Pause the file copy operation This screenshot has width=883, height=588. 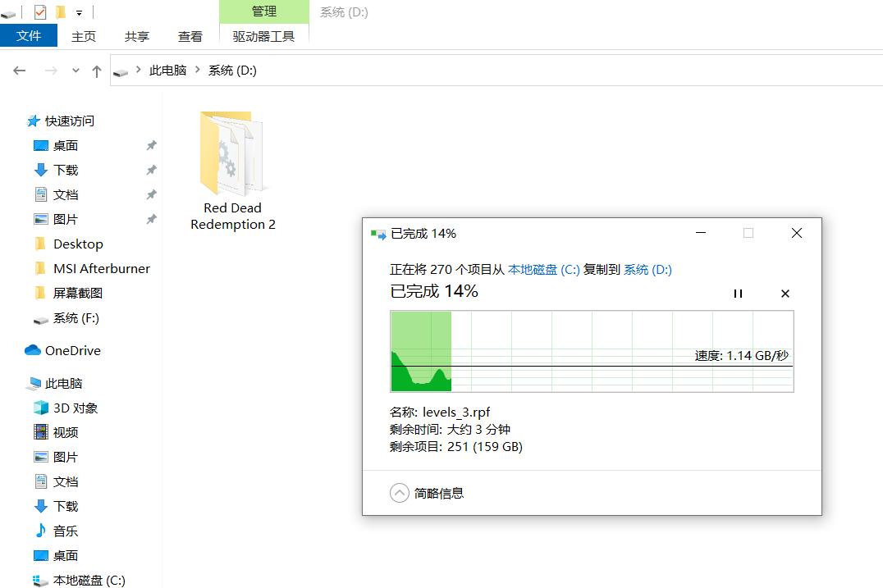pos(738,293)
